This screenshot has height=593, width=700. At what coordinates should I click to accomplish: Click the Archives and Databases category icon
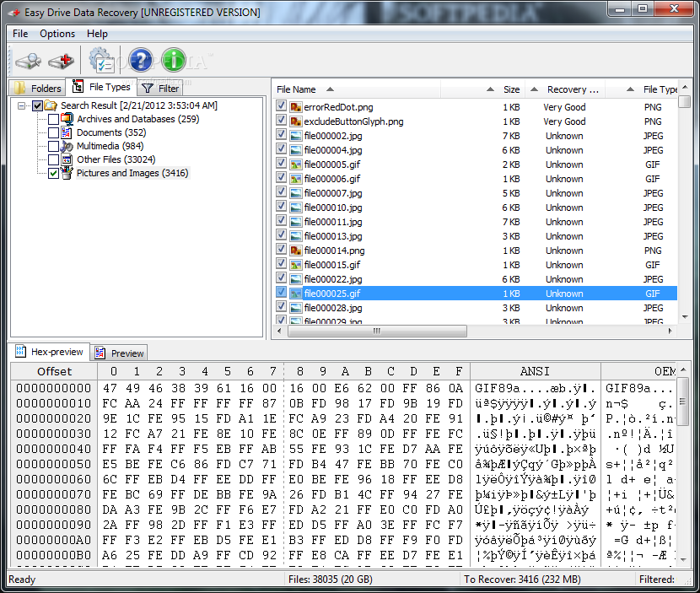tap(67, 119)
